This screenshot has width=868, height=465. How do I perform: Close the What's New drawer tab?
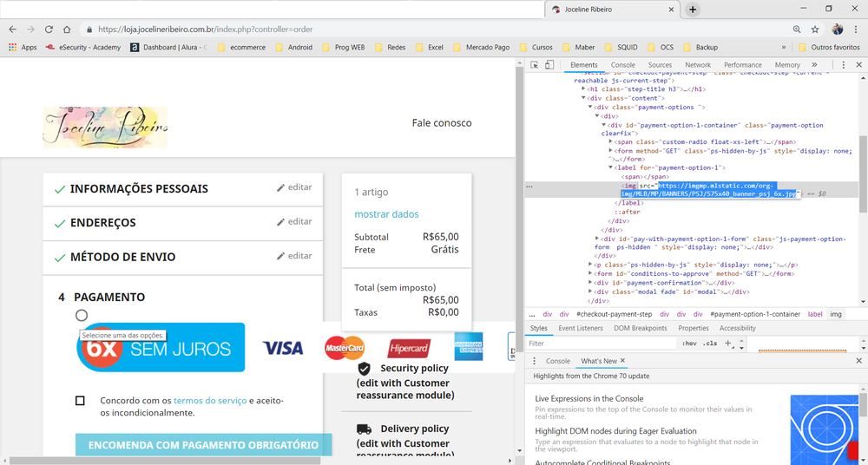coord(622,360)
